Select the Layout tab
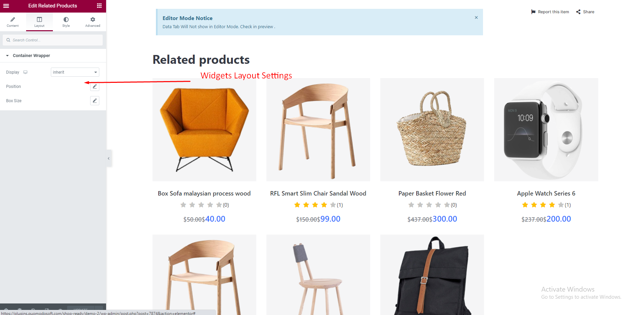 point(39,22)
